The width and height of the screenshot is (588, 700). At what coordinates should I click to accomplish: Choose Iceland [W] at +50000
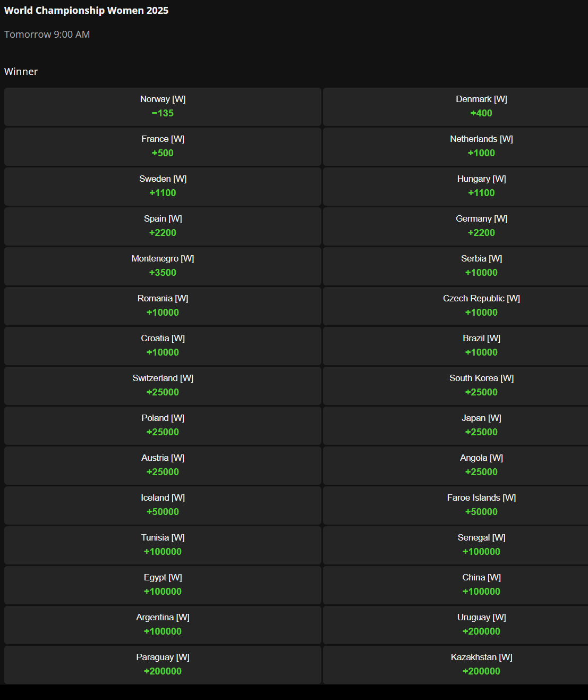(x=163, y=505)
